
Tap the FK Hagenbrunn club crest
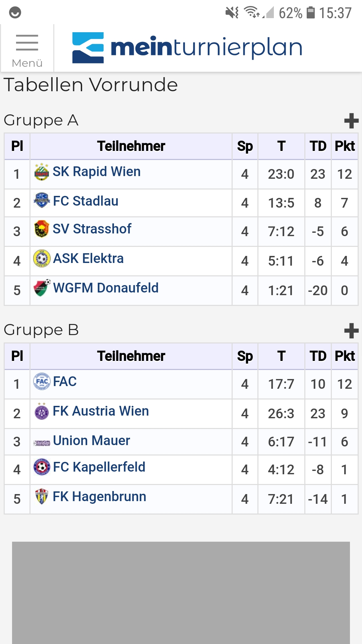(42, 496)
